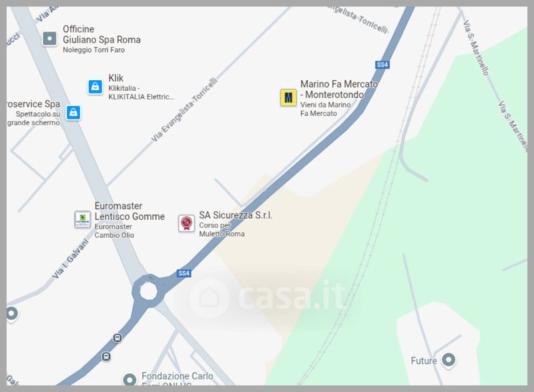Click the Officine Giuliano Spa Roma marker icon
The width and height of the screenshot is (534, 392).
point(49,39)
